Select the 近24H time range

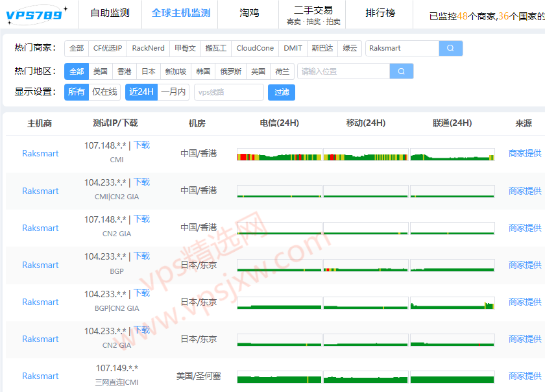141,92
